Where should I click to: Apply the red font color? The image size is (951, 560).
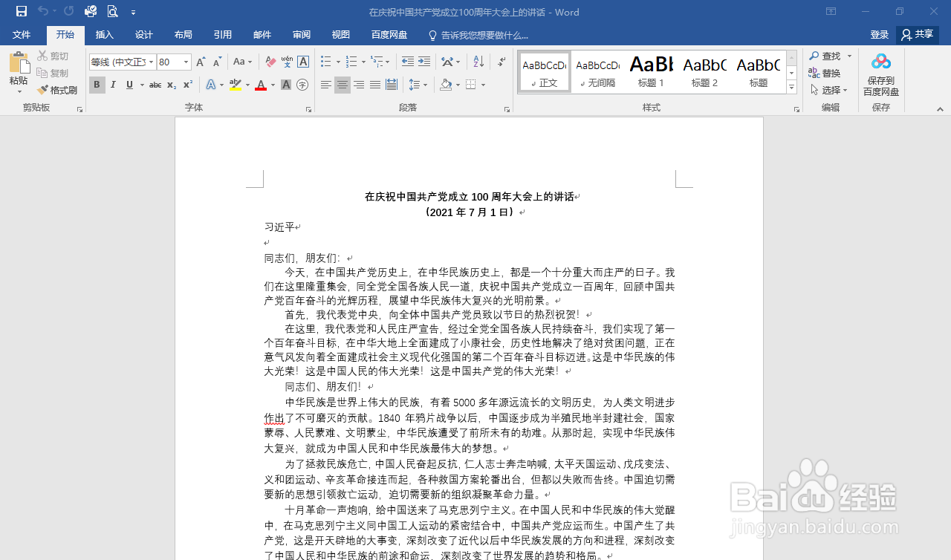click(x=261, y=85)
